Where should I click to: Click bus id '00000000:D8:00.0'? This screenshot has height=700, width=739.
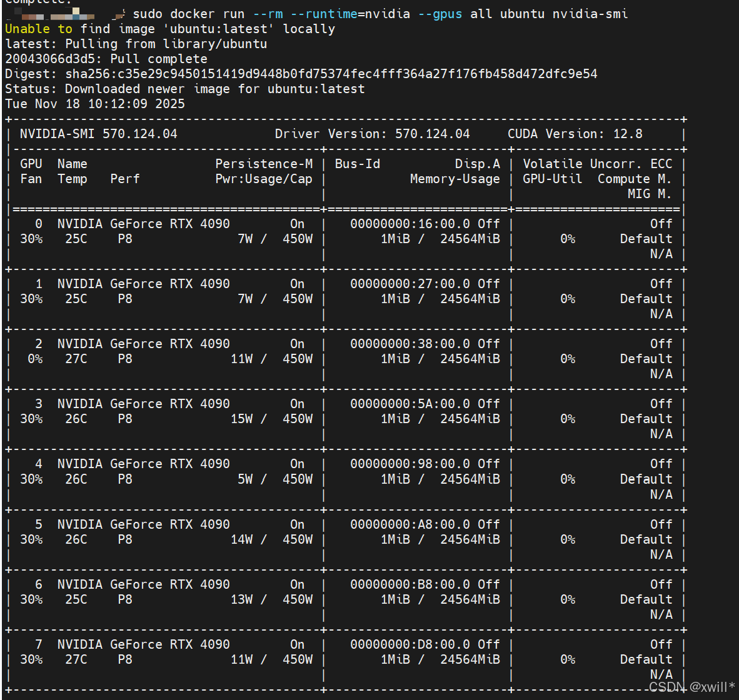(x=410, y=644)
